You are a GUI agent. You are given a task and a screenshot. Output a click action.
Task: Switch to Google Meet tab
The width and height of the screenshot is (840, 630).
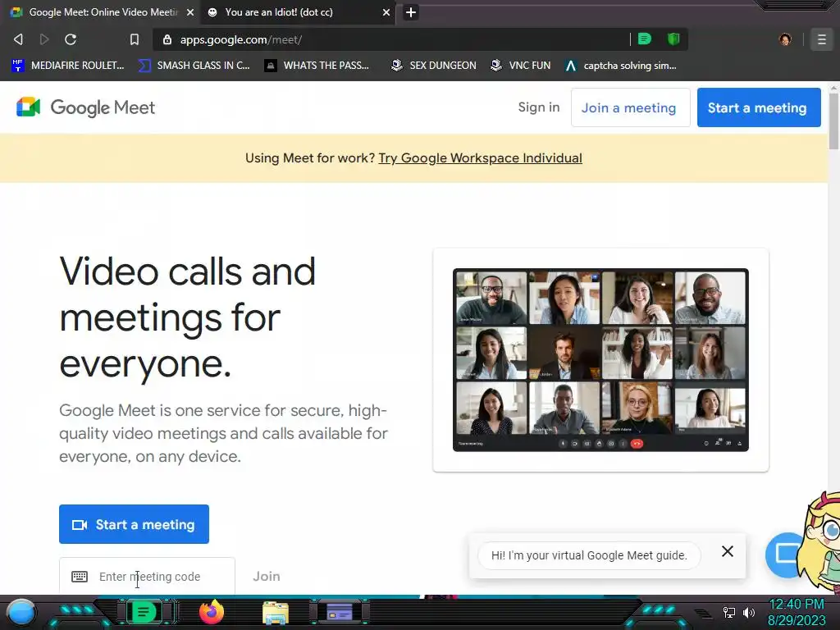101,12
